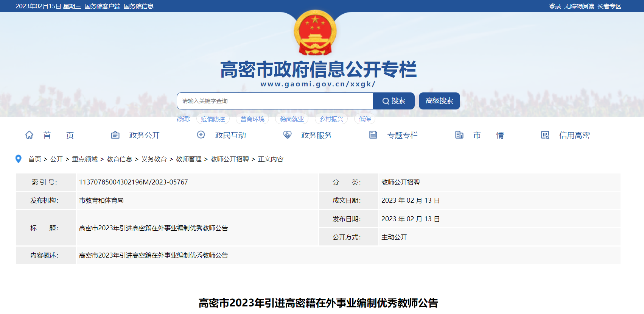Select 政务服务 in the main navigation

316,135
